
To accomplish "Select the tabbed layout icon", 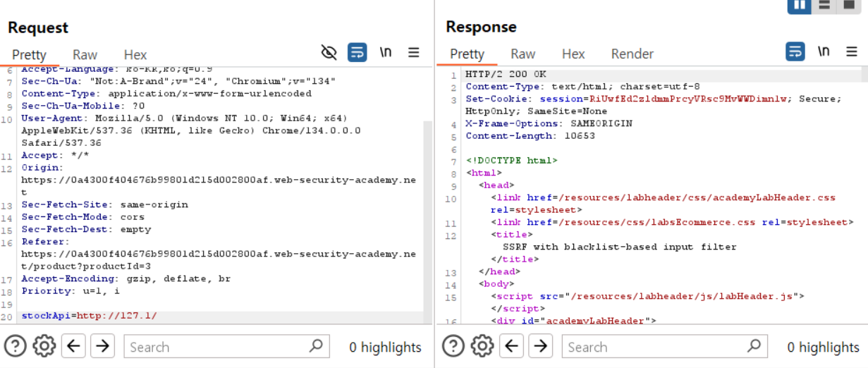I will [848, 5].
